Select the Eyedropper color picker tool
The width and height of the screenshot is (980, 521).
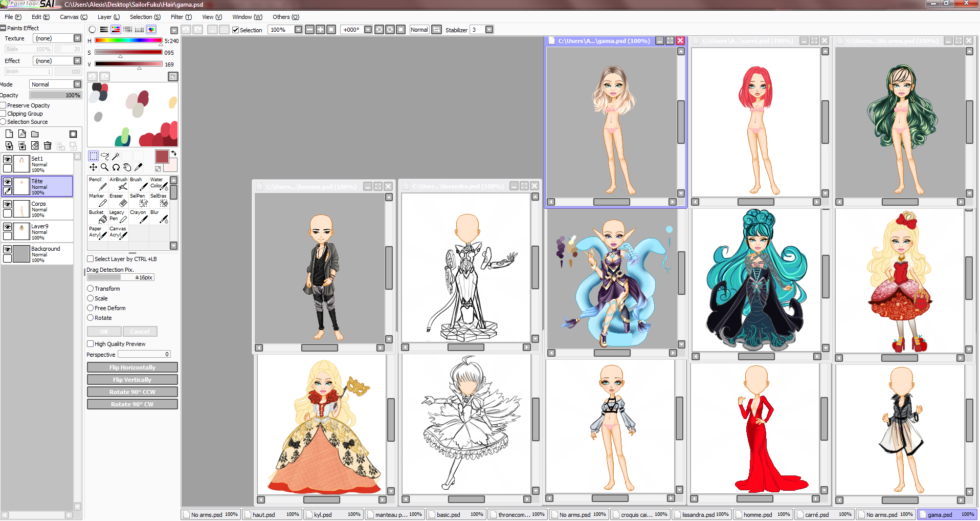(x=138, y=167)
